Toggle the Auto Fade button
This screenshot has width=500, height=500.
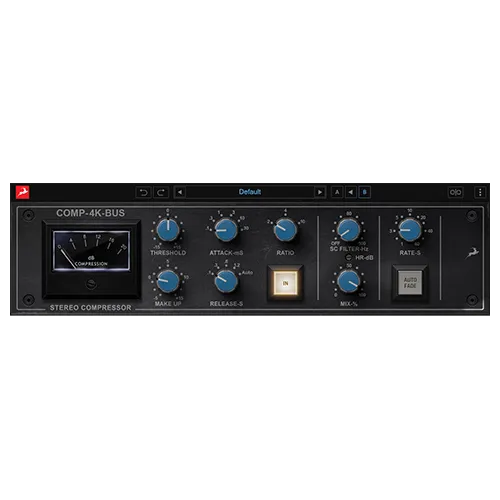point(410,283)
